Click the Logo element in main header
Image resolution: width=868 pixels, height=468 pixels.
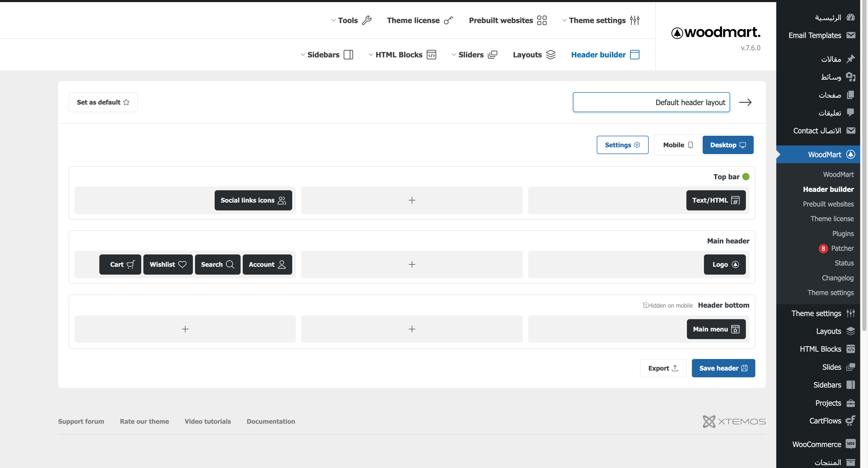pos(724,264)
